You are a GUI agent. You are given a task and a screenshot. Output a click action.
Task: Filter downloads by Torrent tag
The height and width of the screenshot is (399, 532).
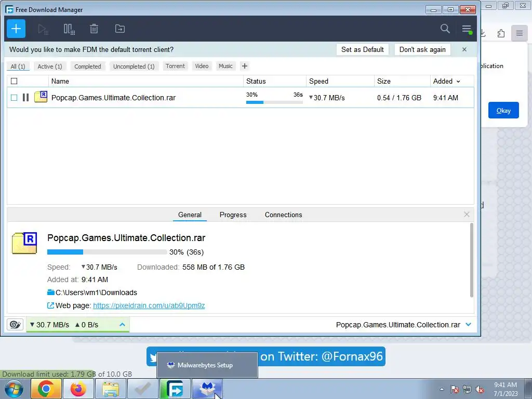coord(175,66)
